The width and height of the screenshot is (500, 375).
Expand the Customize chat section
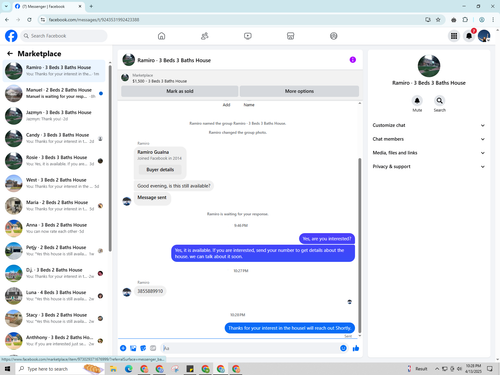pos(428,125)
